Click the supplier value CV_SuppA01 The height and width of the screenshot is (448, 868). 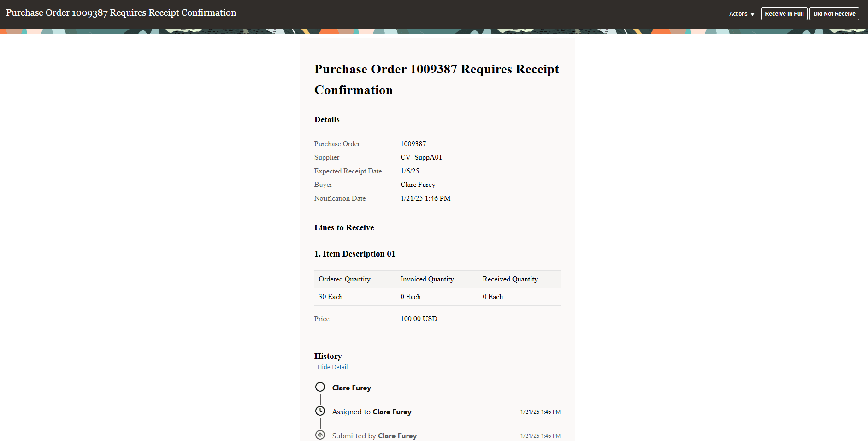click(421, 157)
